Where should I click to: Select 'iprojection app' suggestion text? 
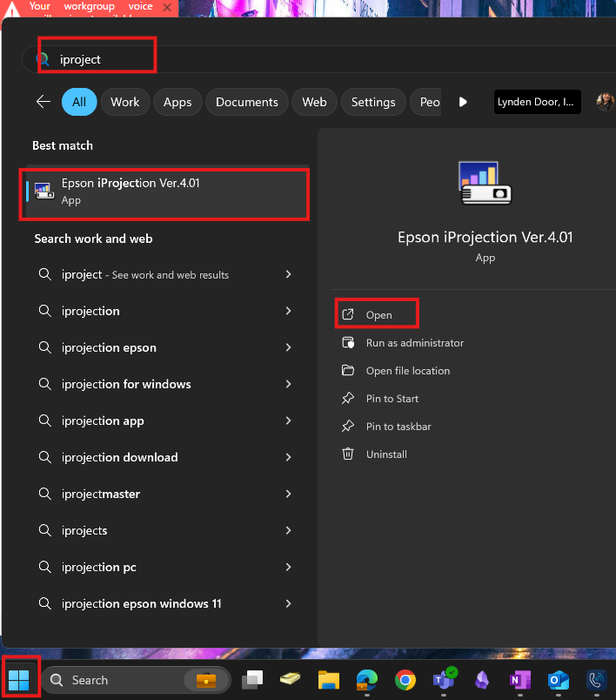click(103, 421)
